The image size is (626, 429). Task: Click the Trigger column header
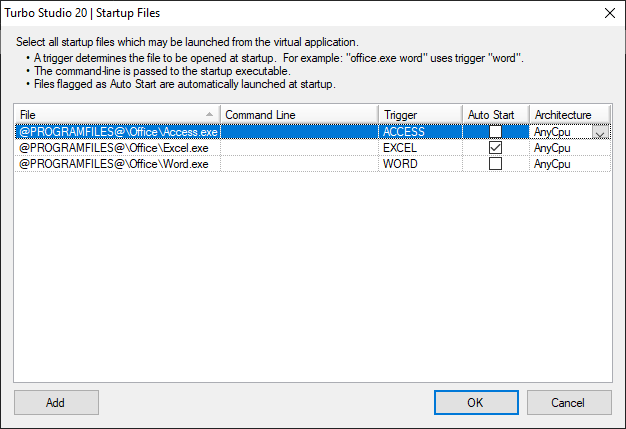click(420, 115)
